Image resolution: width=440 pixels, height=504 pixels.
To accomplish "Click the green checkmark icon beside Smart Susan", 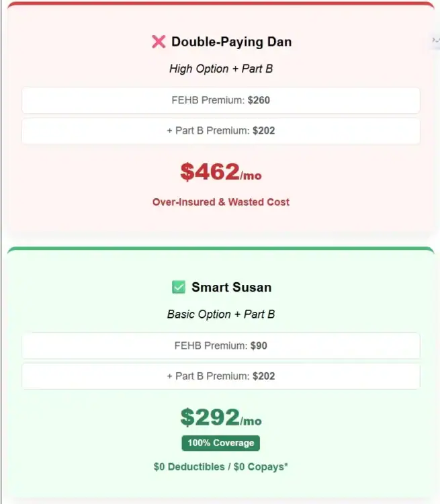I will click(179, 288).
